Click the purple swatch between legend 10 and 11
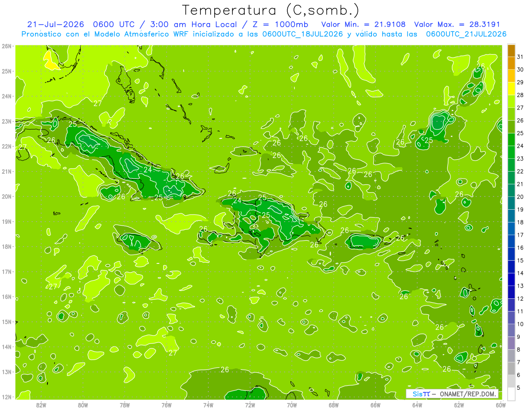Screen dimensions: 532x411 (x=511, y=317)
